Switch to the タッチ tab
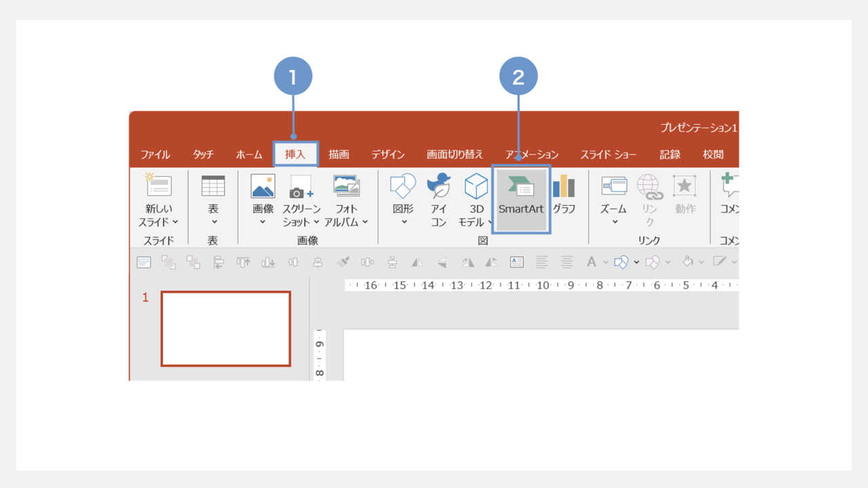Viewport: 868px width, 488px height. 203,155
